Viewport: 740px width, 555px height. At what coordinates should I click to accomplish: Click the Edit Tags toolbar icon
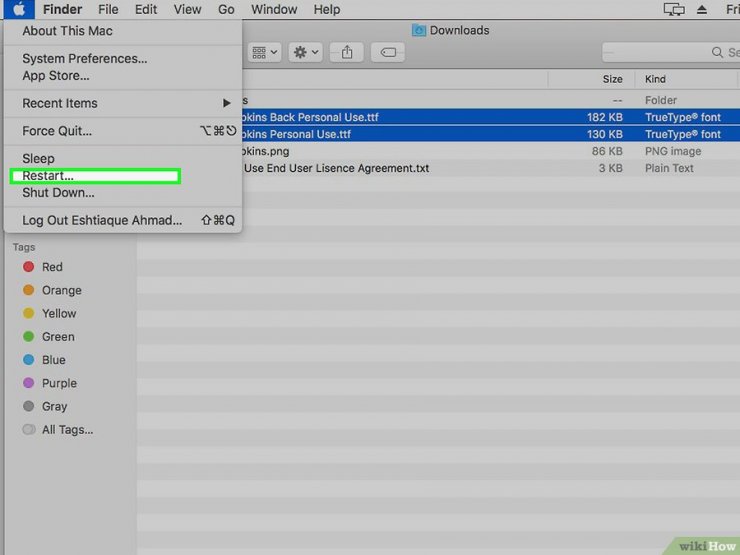(x=388, y=52)
